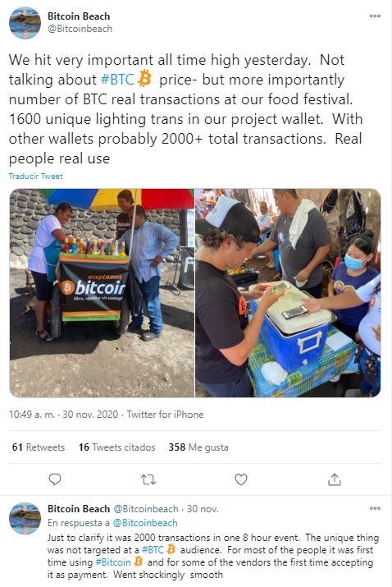This screenshot has height=587, width=392.
Task: Open the main tweet's three-dot menu
Action: pyautogui.click(x=375, y=16)
